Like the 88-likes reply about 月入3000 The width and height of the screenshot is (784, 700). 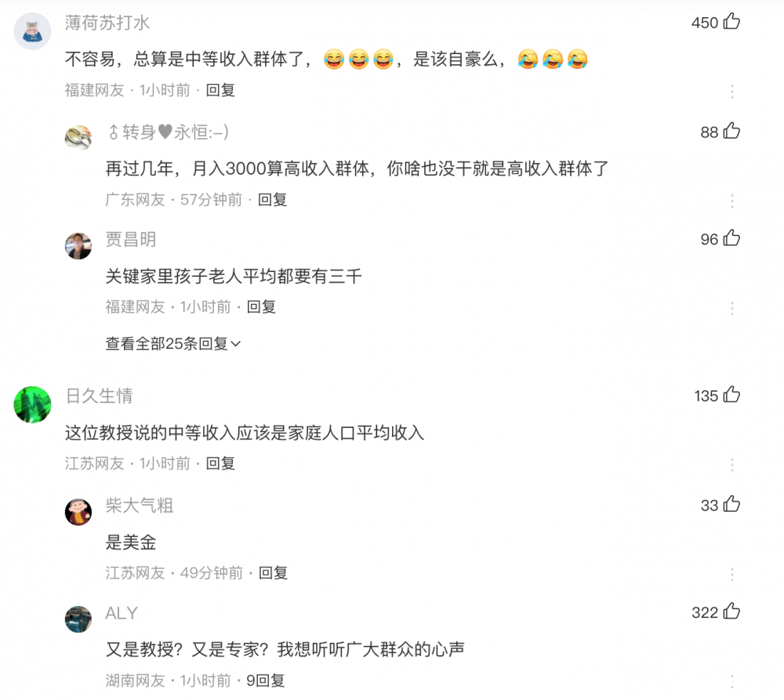click(731, 131)
